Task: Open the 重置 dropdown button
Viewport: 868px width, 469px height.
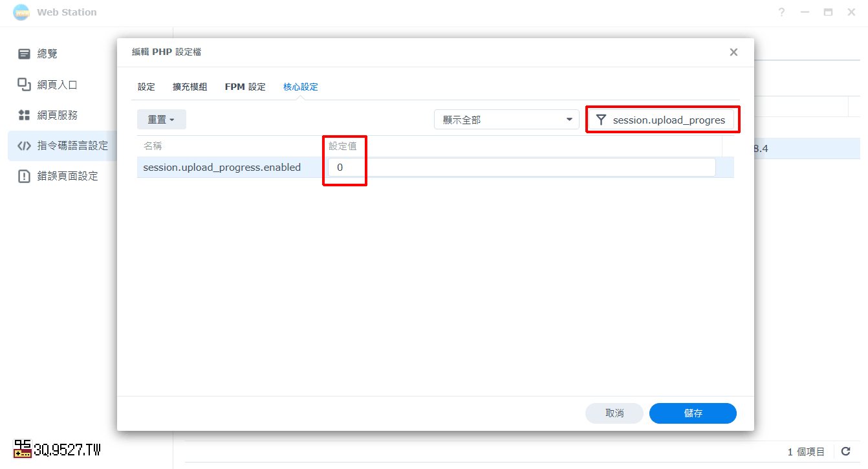Action: (162, 120)
